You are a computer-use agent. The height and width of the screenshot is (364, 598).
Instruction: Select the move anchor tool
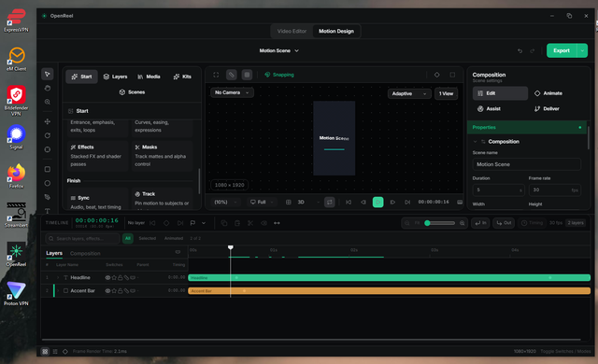pos(48,121)
